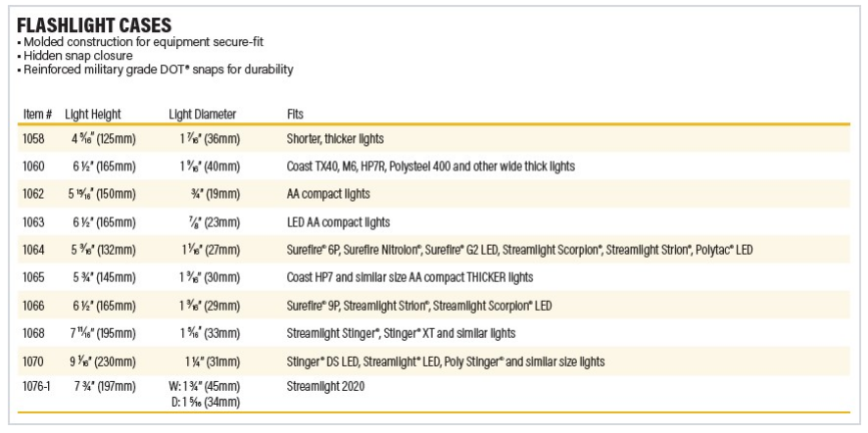This screenshot has height=433, width=868.
Task: Click the FLASHLIGHT CASES heading
Action: [94, 24]
